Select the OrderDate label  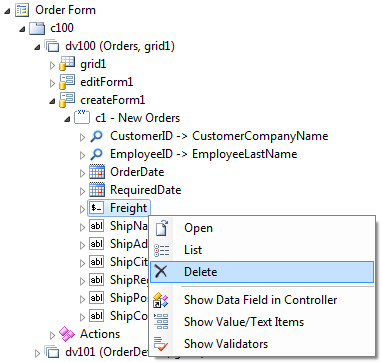(x=137, y=172)
